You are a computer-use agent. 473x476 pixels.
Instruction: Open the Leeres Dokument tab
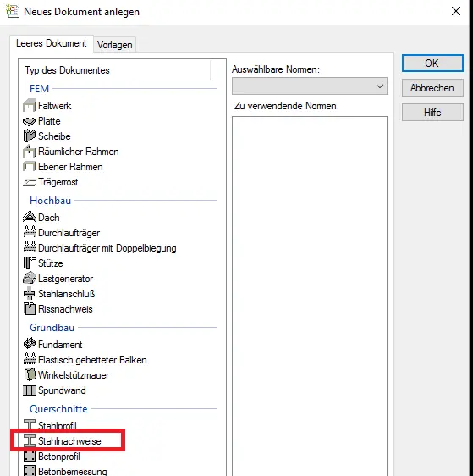(x=52, y=43)
